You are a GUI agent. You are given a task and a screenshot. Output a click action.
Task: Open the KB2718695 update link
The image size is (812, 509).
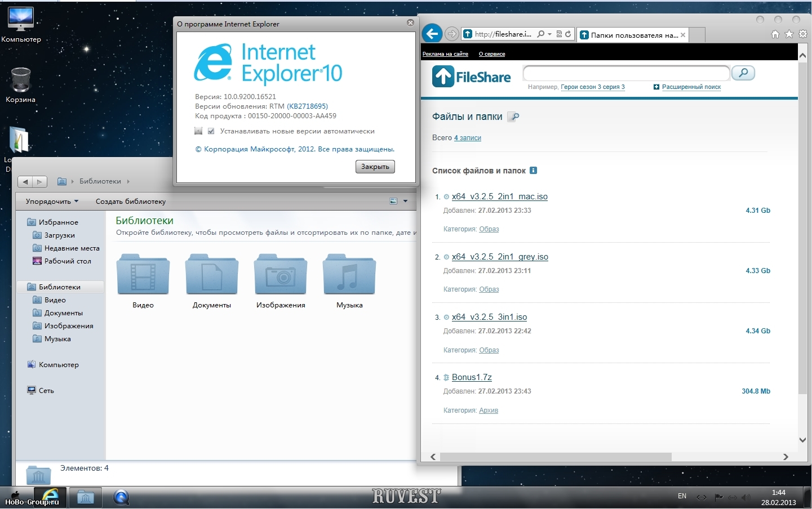click(307, 106)
